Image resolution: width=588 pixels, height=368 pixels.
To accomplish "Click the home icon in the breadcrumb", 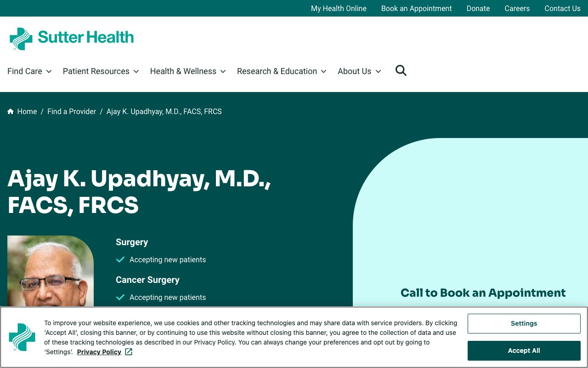I will [10, 111].
